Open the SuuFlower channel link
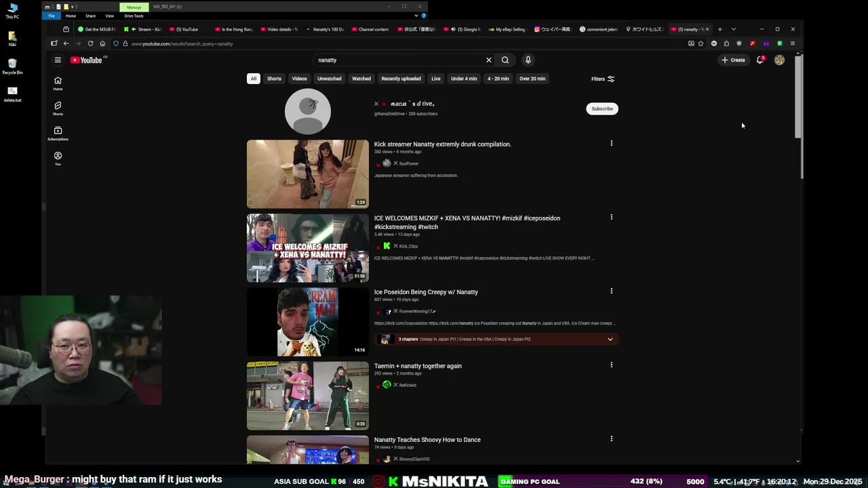 click(x=408, y=163)
